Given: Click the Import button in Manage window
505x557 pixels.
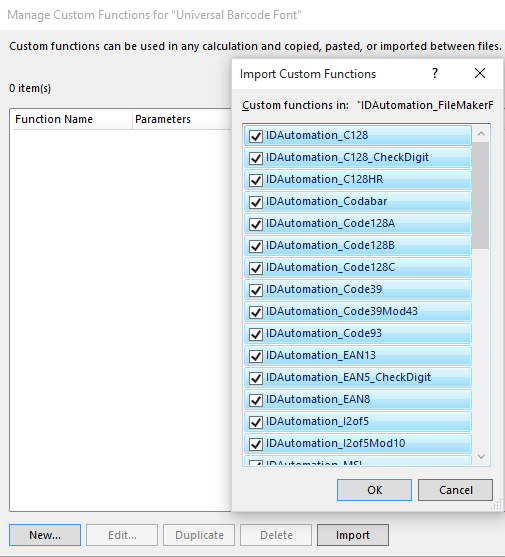Looking at the screenshot, I should 353,535.
